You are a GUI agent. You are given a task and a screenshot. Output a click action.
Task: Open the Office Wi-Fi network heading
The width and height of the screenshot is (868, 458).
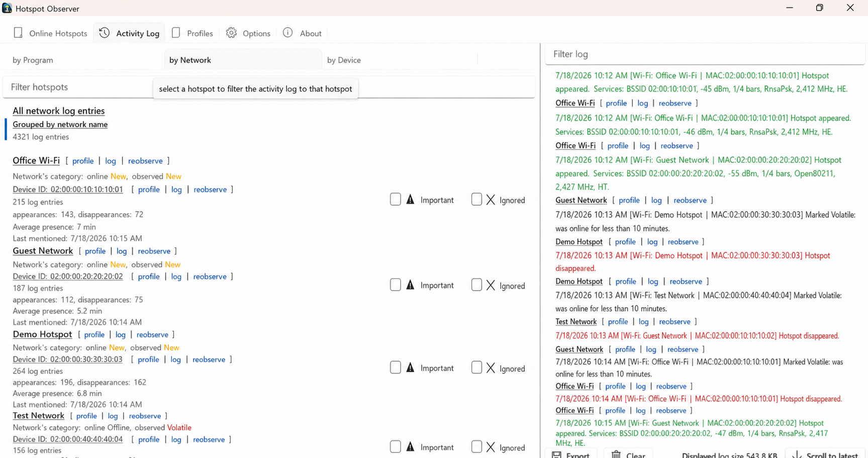click(36, 160)
